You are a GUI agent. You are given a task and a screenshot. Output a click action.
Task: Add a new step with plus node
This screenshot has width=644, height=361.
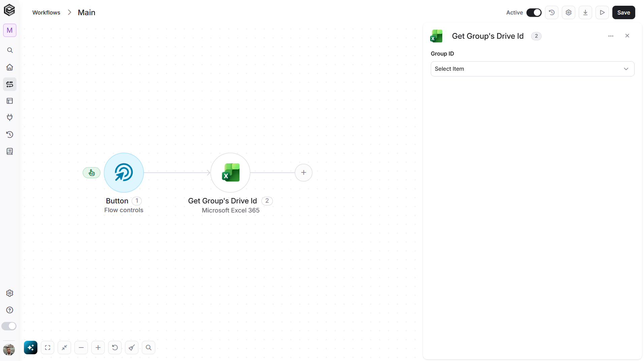[x=303, y=173]
